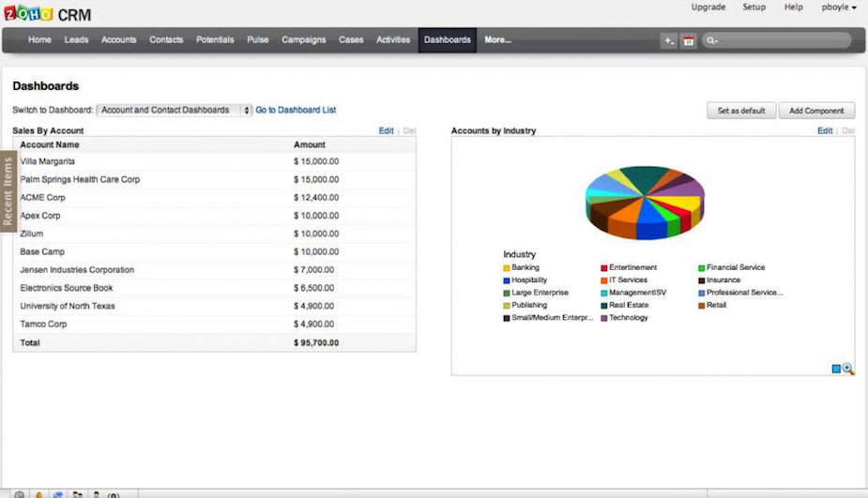The height and width of the screenshot is (498, 868).
Task: Open the Activities tab
Action: point(393,39)
